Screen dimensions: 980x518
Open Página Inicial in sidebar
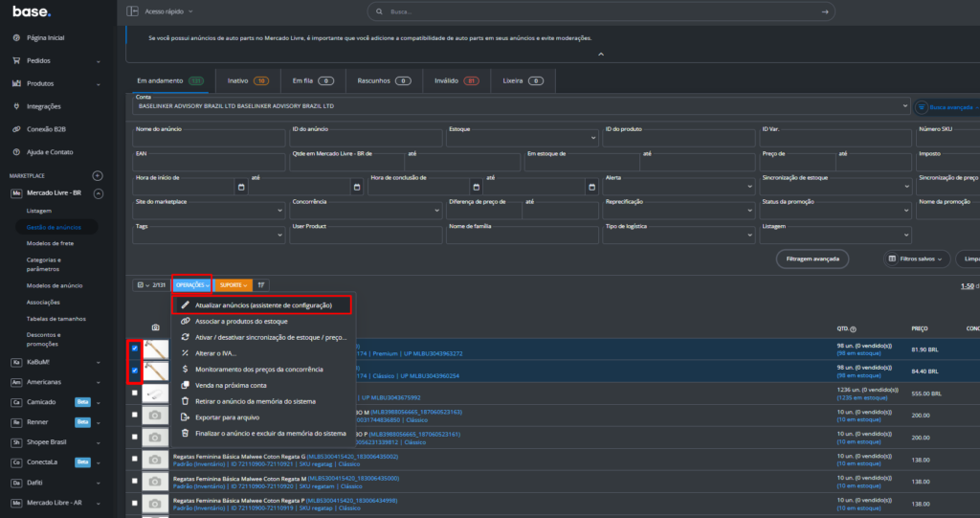click(45, 37)
